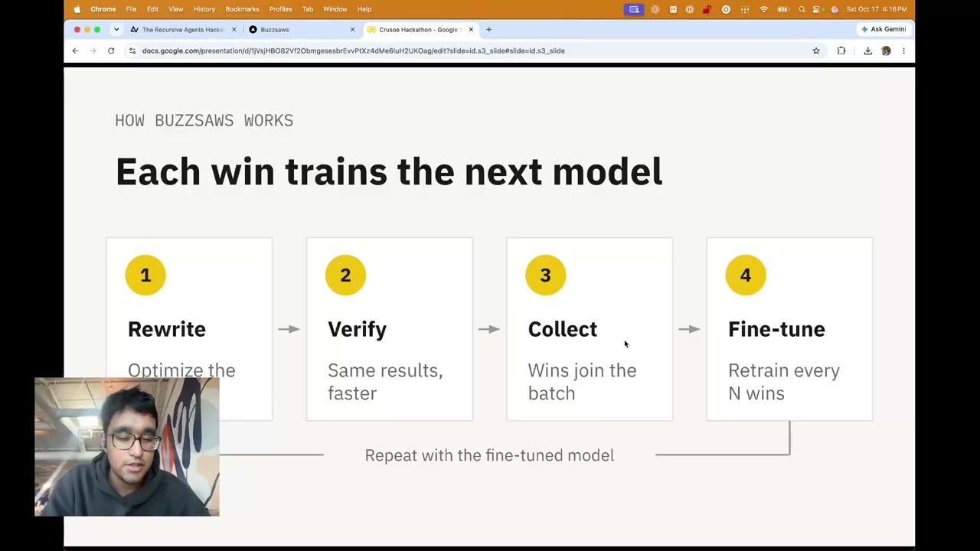Click the browser forward arrow
Image resolution: width=980 pixels, height=551 pixels.
93,51
